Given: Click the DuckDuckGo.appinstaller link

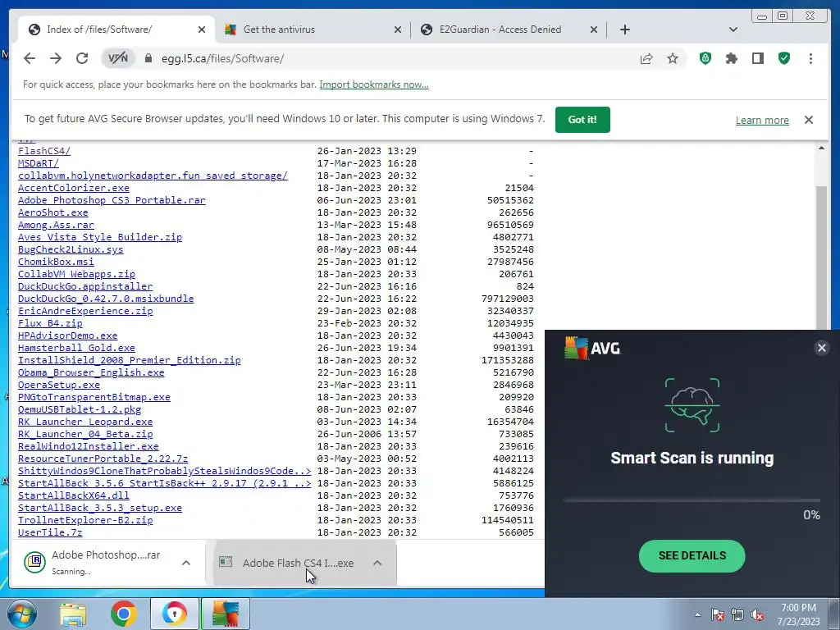Looking at the screenshot, I should [x=85, y=286].
